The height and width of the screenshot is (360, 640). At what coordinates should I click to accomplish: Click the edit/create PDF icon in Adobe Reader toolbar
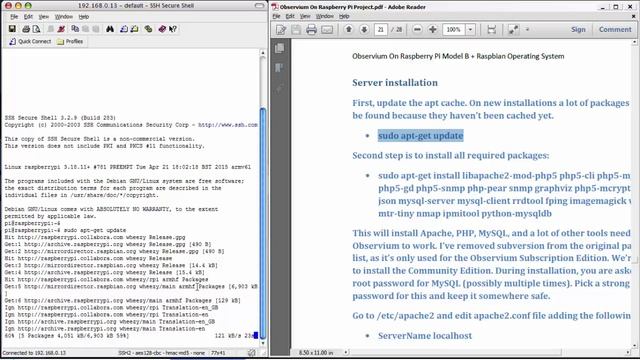point(281,29)
